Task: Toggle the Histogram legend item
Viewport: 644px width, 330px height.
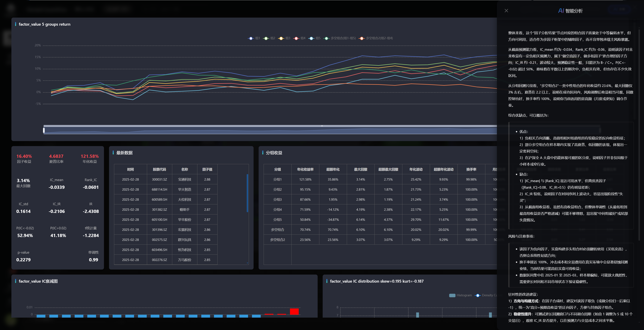Action: point(461,295)
